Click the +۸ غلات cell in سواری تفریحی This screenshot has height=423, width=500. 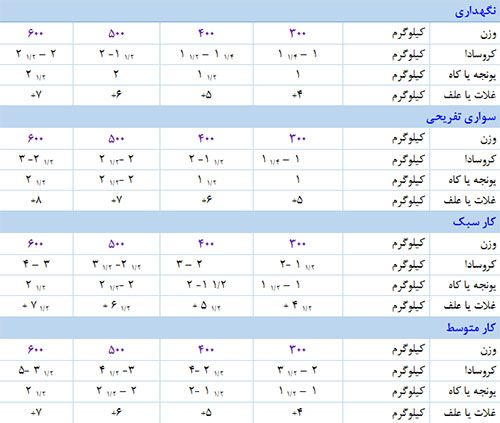pyautogui.click(x=36, y=200)
